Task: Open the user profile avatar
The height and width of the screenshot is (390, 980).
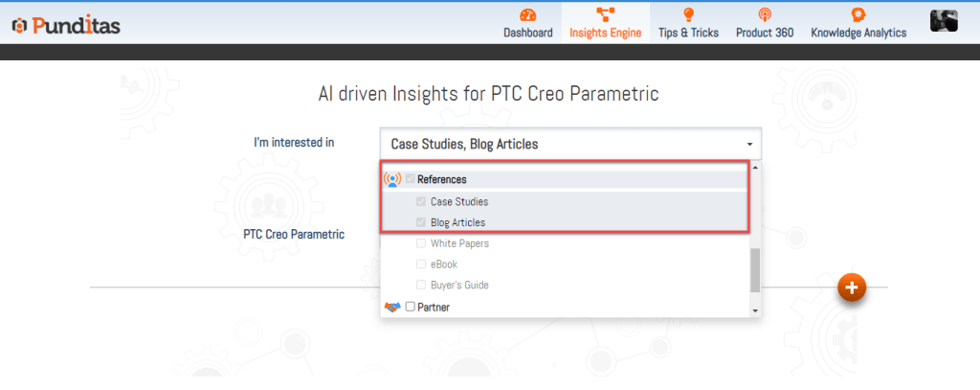Action: (944, 20)
